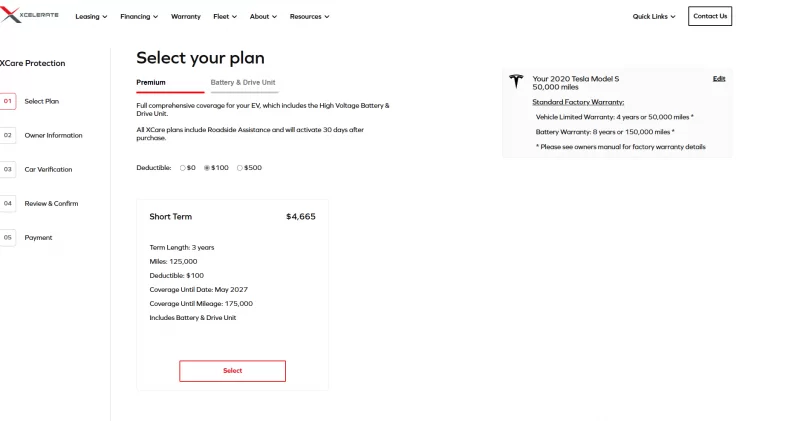Expand the Leasing dropdown menu

coord(91,17)
